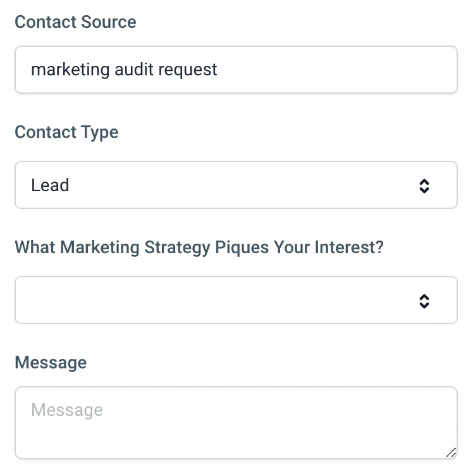Screen dimensions: 473x476
Task: Open the Contact Type dropdown arrows icon
Action: 424,185
